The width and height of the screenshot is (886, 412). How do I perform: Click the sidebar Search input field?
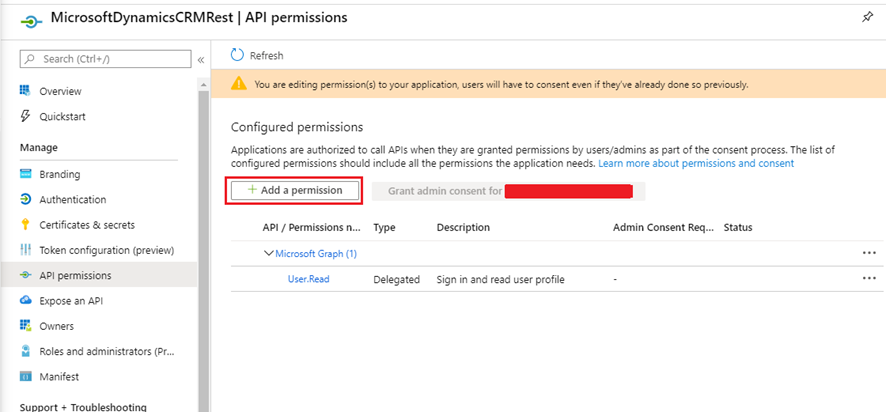coord(105,60)
